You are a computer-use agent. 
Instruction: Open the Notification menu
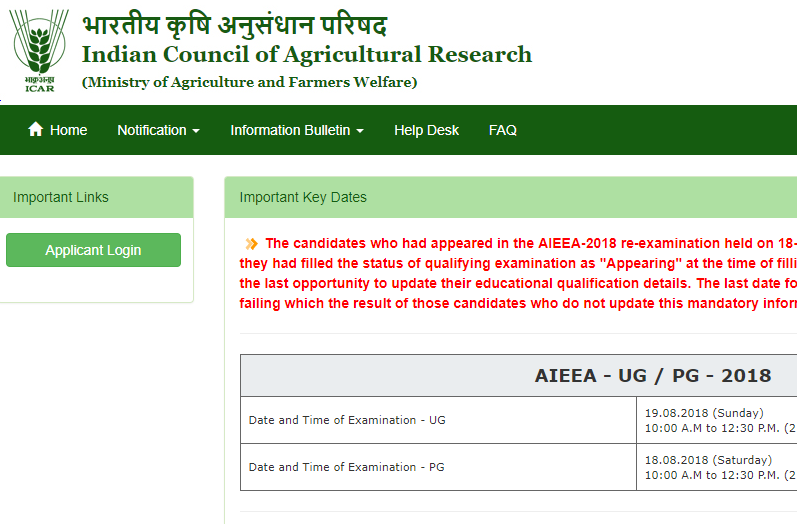click(x=159, y=130)
